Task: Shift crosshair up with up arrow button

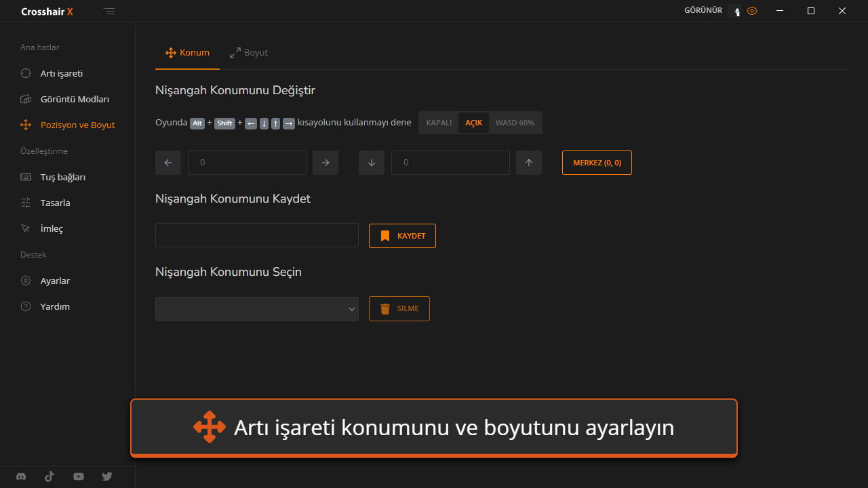Action: tap(529, 163)
